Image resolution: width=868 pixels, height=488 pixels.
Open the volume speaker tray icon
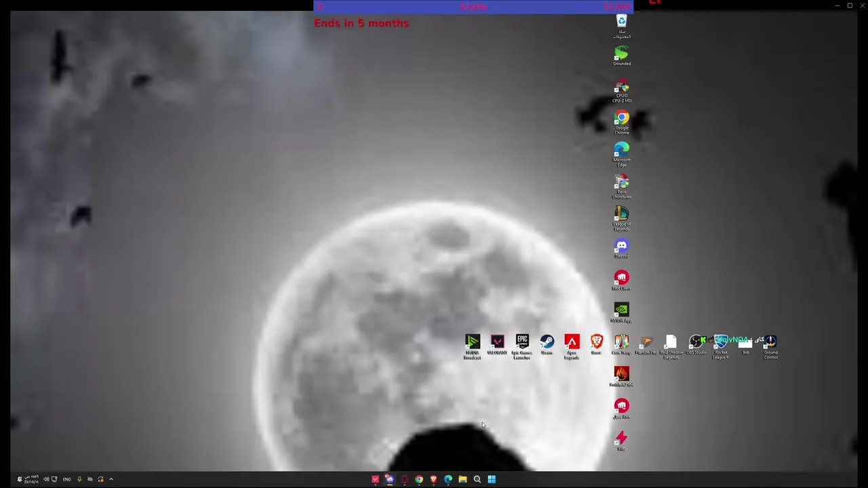[46, 479]
